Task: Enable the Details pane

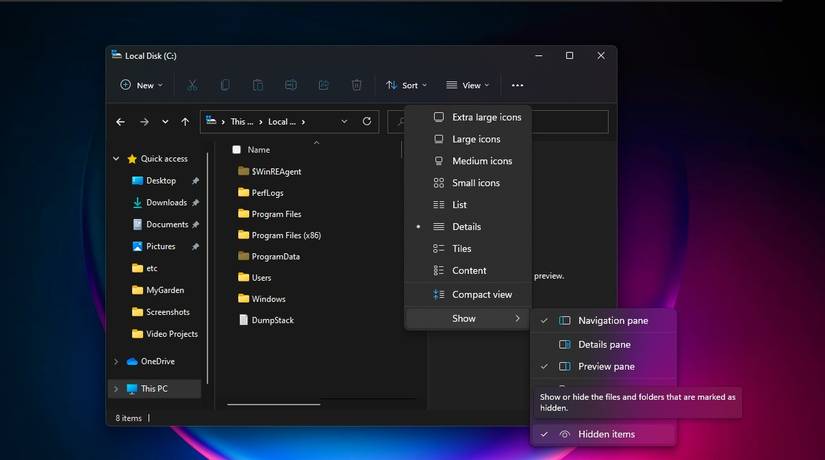Action: click(x=603, y=344)
